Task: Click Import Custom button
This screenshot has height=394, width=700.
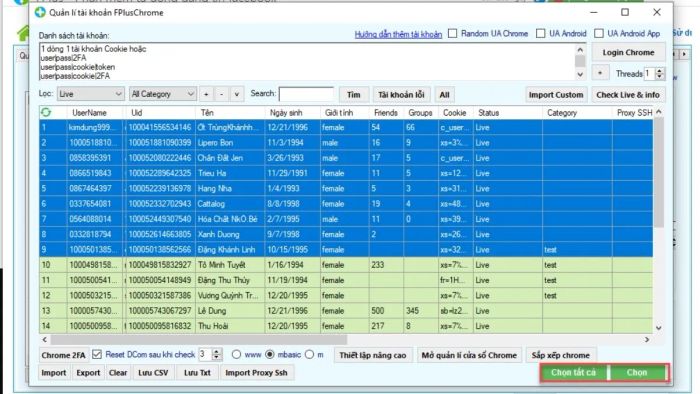Action: point(556,95)
